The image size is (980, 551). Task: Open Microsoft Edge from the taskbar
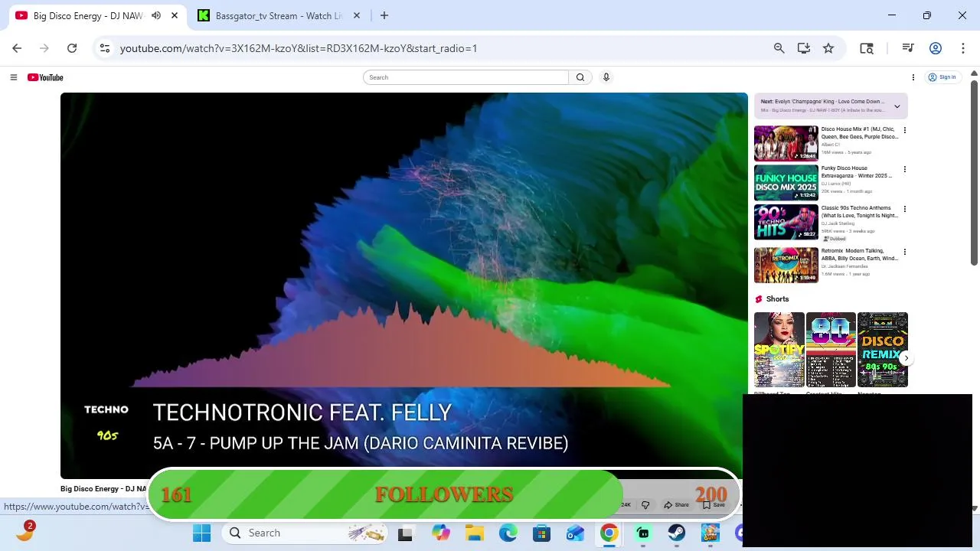[508, 533]
